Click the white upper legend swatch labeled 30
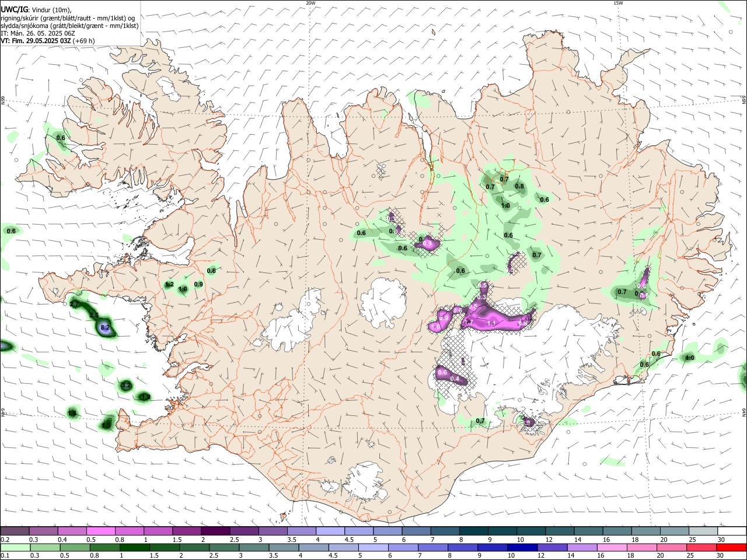This screenshot has height=560, width=747. [732, 531]
